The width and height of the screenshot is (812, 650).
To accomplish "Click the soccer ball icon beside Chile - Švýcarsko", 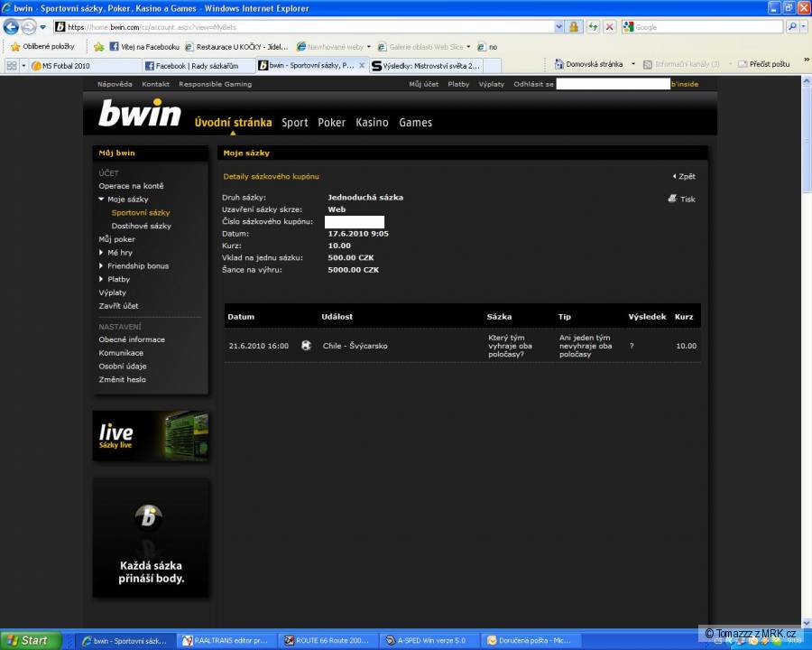I will pyautogui.click(x=307, y=345).
